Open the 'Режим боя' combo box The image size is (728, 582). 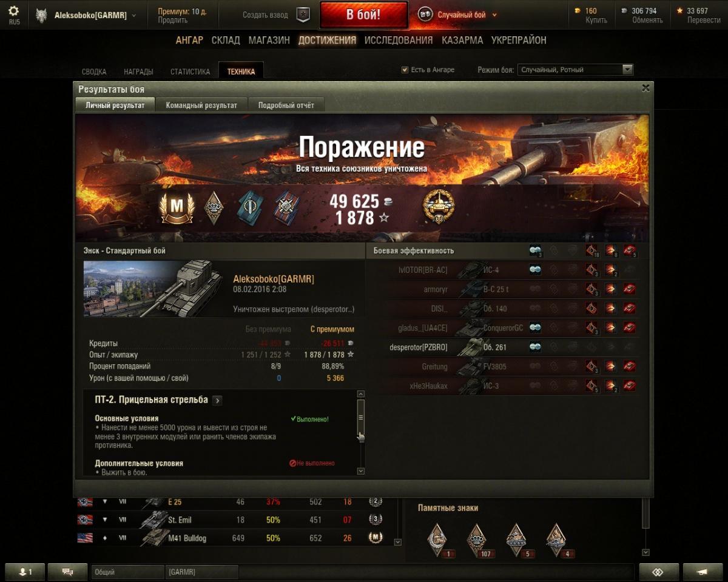point(575,70)
